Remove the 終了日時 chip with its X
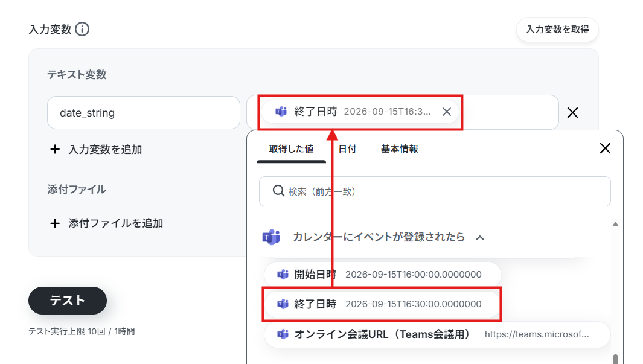Screen dimensions: 643x364 447,112
